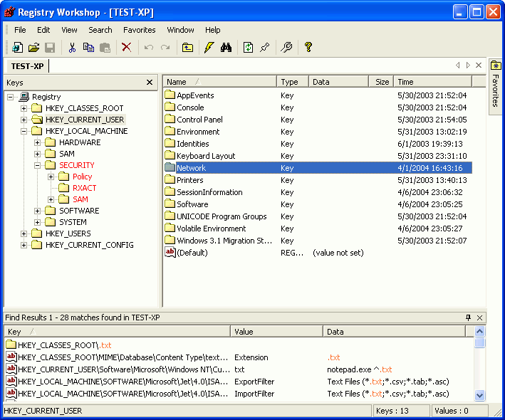Image resolution: width=505 pixels, height=420 pixels.
Task: Click the next tab arrow
Action: (468, 65)
